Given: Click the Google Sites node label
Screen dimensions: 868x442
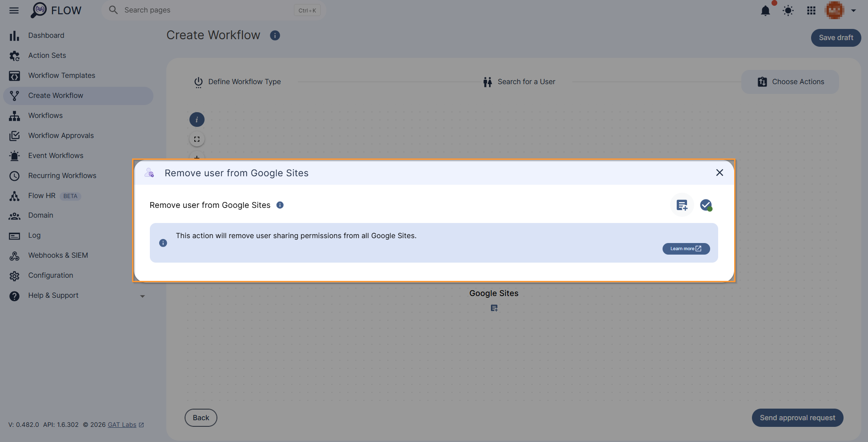Looking at the screenshot, I should (494, 293).
